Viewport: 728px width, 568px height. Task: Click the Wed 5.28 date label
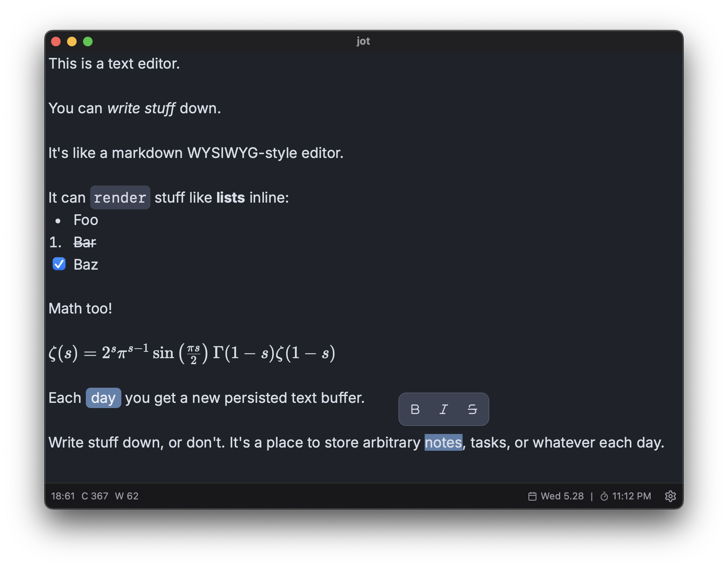click(562, 496)
